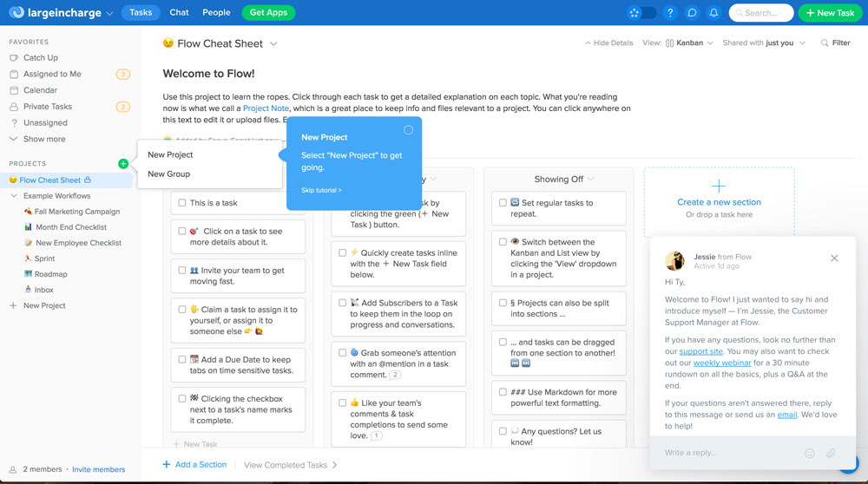868x484 pixels.
Task: Click the Fall Marketing Campaign project icon
Action: [28, 212]
